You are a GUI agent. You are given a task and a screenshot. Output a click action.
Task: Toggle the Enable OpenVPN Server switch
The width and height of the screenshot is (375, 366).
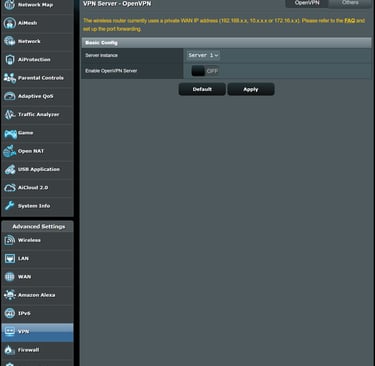[x=205, y=71]
